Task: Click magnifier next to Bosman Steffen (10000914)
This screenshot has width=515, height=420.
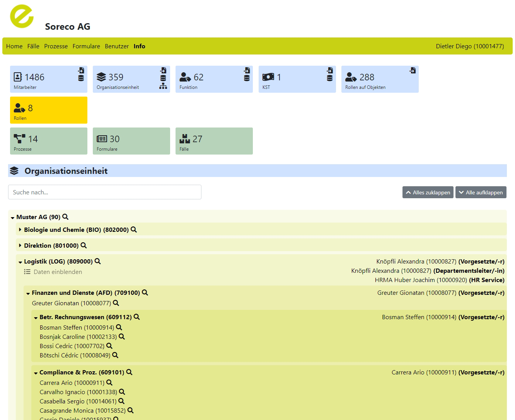Action: (x=119, y=327)
